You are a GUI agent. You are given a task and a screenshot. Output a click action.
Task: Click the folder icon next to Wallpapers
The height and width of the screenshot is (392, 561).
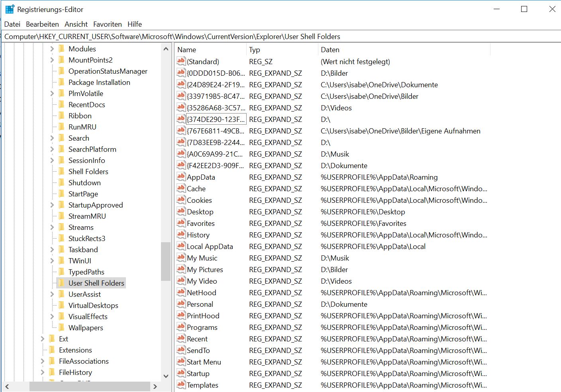61,327
